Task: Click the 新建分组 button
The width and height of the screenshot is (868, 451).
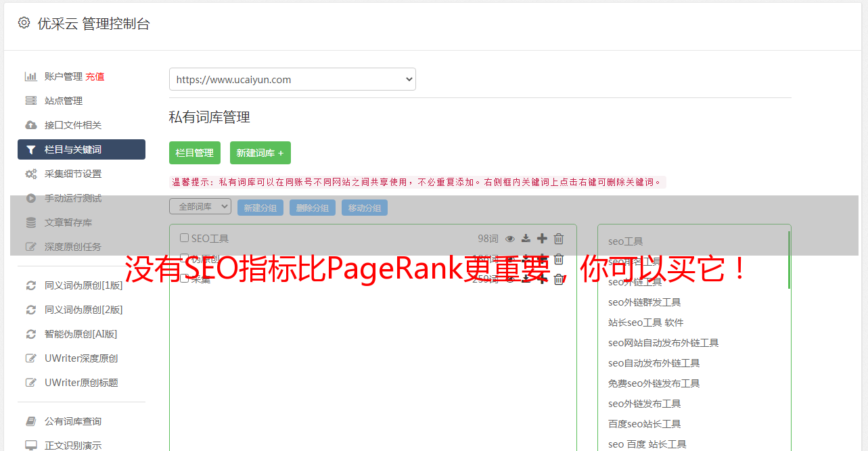Action: pos(260,208)
